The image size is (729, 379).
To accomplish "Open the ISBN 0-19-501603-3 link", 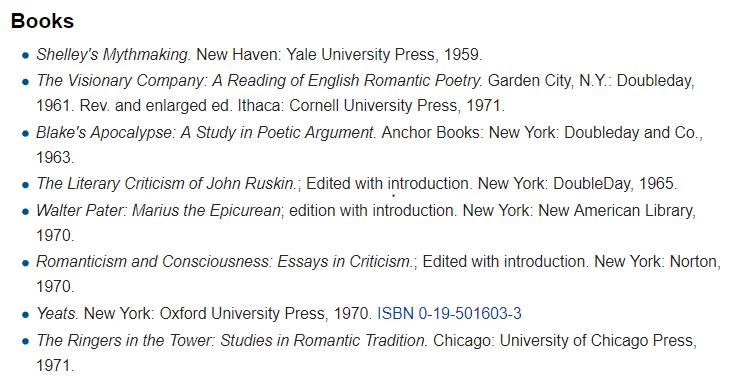I will coord(449,313).
